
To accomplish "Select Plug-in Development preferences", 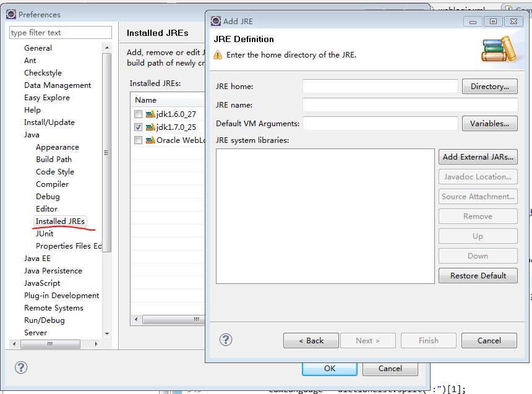I will pos(62,295).
